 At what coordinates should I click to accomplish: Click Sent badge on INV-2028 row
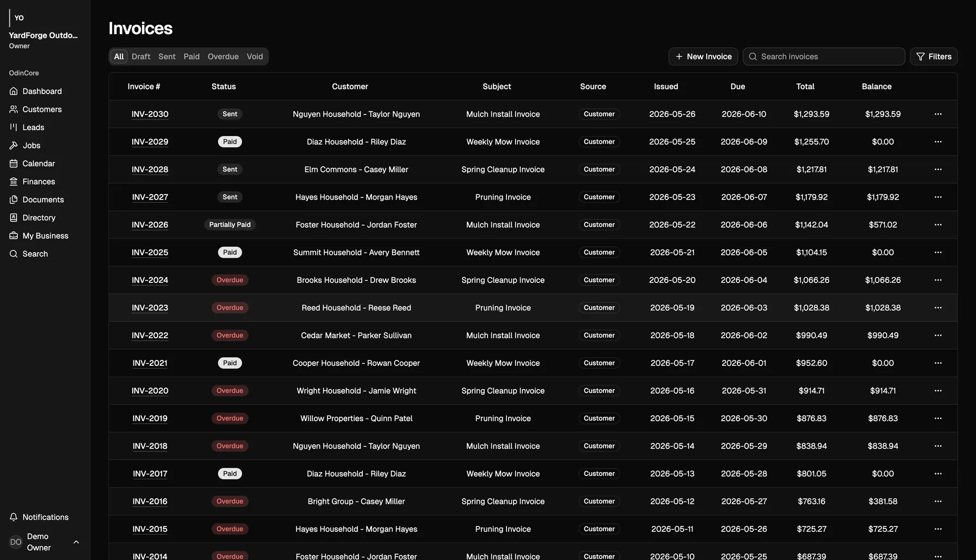tap(230, 169)
